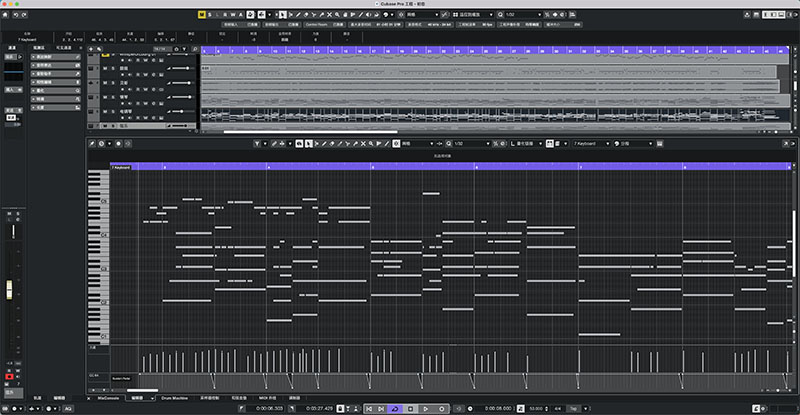Click the AQ auto-quantize button
This screenshot has width=800, height=415.
(68, 409)
